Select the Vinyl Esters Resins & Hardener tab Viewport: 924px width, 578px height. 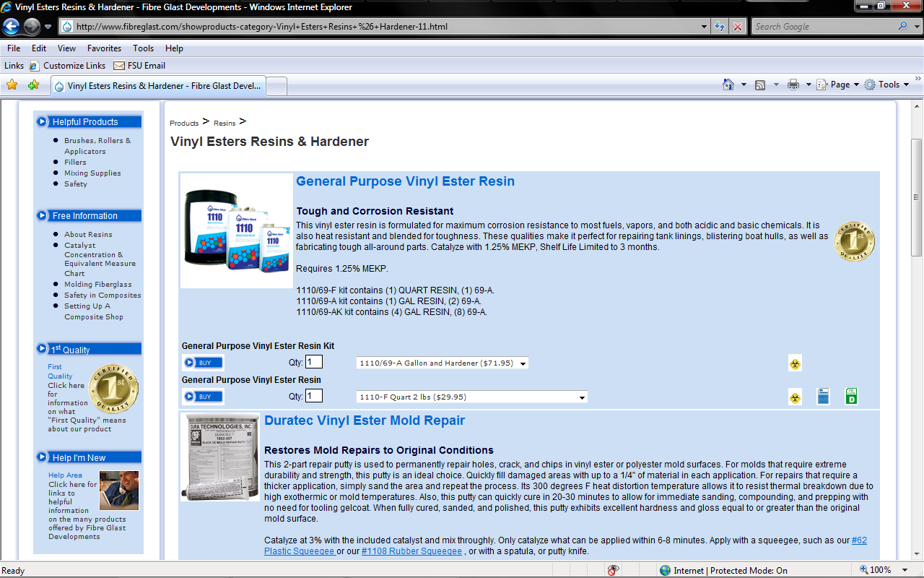click(x=158, y=85)
